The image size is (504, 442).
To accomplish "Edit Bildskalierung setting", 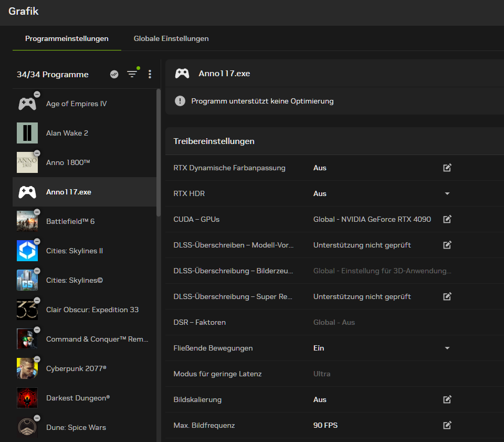I will click(447, 399).
